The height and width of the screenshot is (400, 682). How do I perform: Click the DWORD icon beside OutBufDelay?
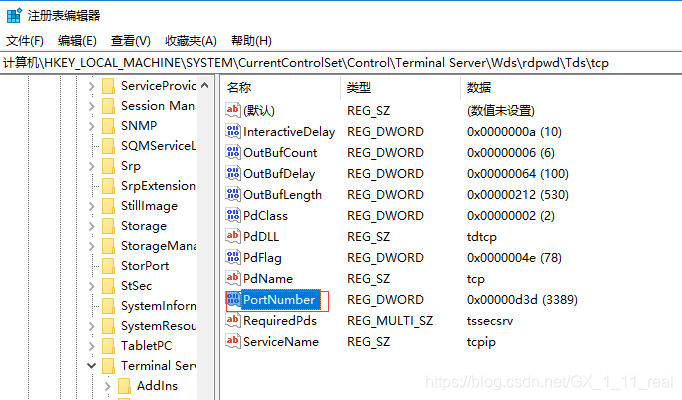233,173
